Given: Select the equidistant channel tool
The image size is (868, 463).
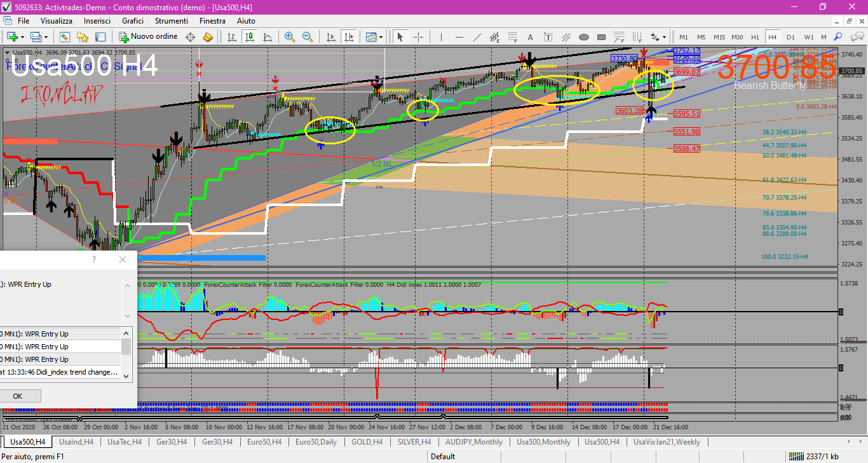Looking at the screenshot, I should 495,37.
